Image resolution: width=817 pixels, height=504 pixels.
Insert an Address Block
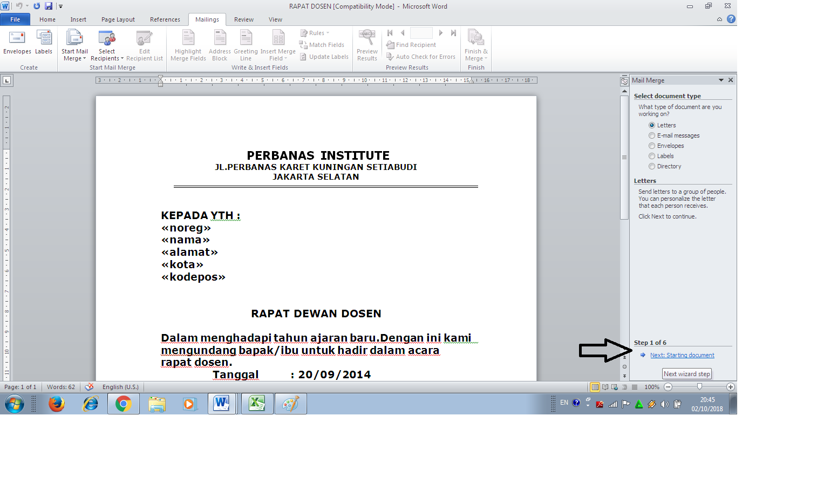point(219,46)
